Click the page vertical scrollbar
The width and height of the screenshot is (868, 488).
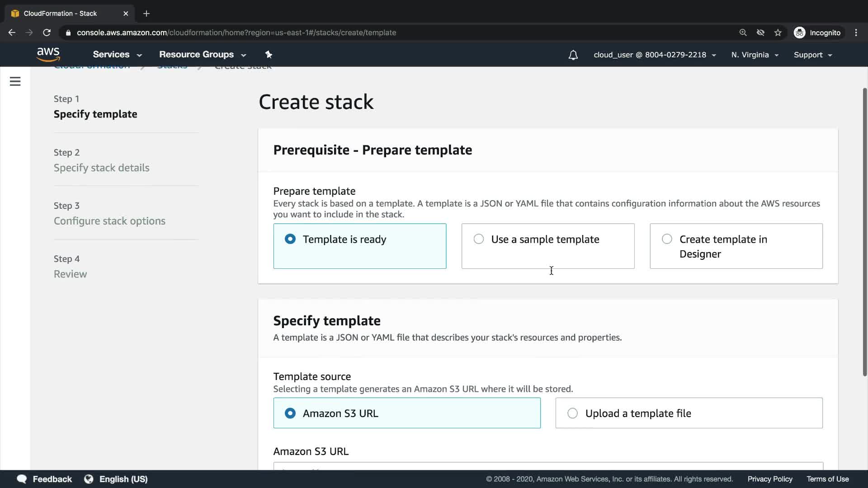click(x=864, y=231)
